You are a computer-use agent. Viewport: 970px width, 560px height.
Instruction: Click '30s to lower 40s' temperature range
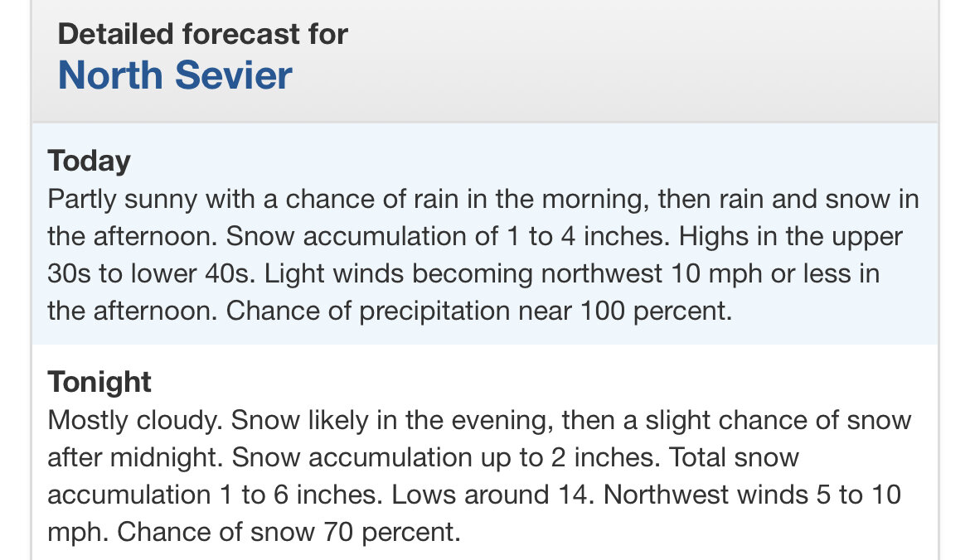tap(152, 274)
